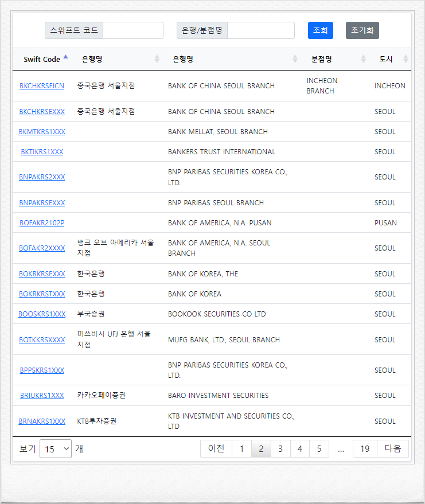Go to the next page with 다음
This screenshot has height=504, width=425.
click(393, 448)
